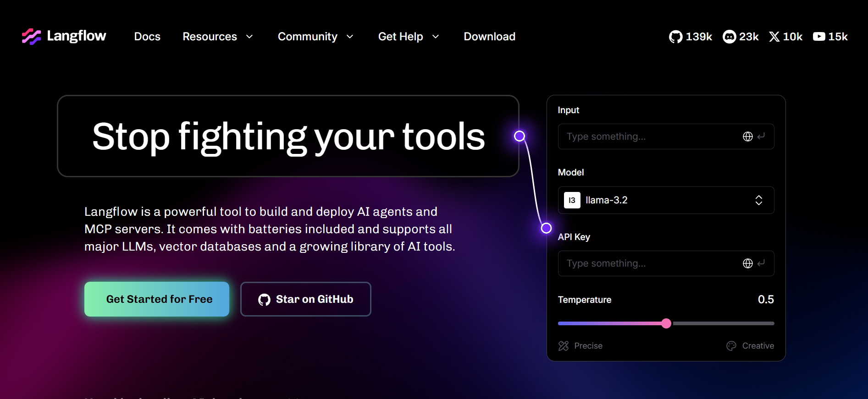This screenshot has height=399, width=868.
Task: Open the GitHub 139k stars link
Action: pyautogui.click(x=690, y=37)
